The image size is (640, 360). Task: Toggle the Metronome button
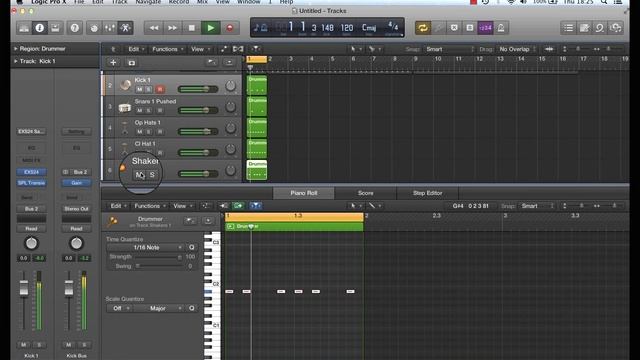(x=501, y=28)
